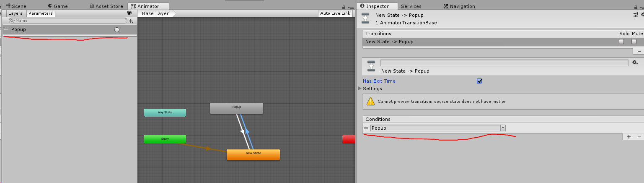Image resolution: width=644 pixels, height=183 pixels.
Task: Toggle Auto Live Link button
Action: (335, 13)
